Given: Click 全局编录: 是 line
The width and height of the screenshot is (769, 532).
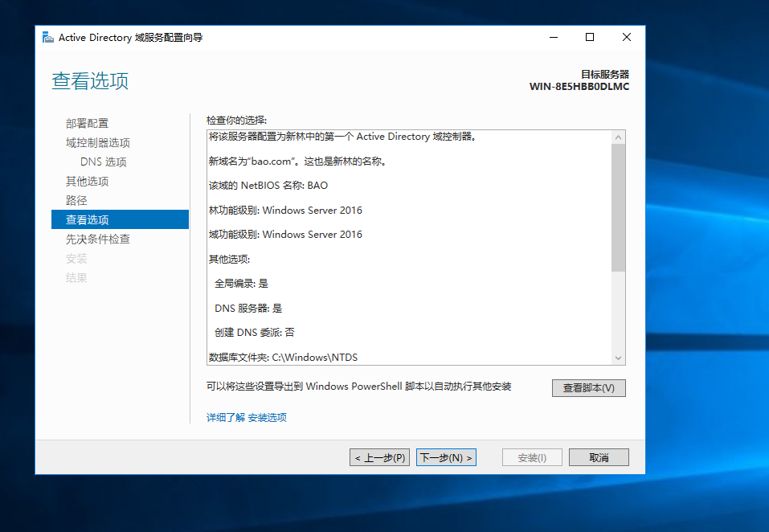Looking at the screenshot, I should pyautogui.click(x=241, y=284).
